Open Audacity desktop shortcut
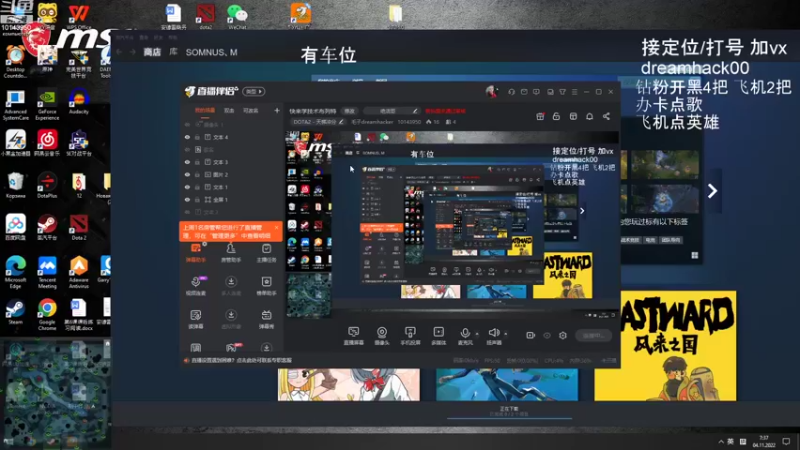The height and width of the screenshot is (450, 800). 79,101
